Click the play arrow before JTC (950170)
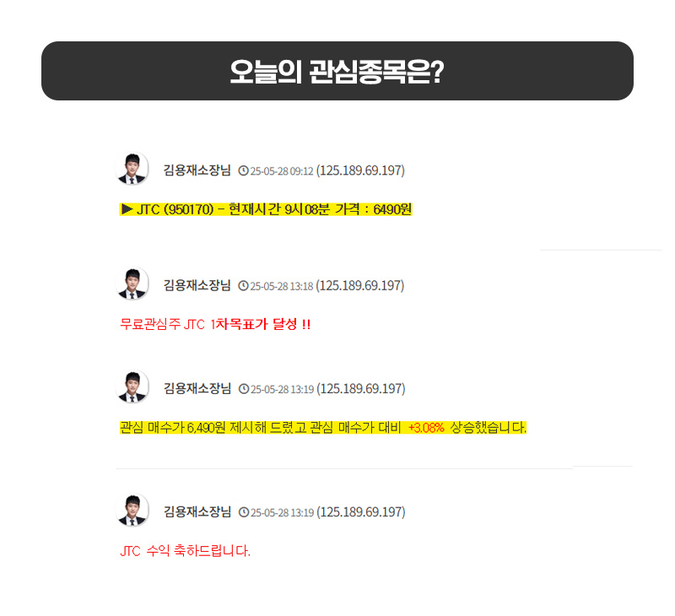675x616 pixels. (x=127, y=209)
